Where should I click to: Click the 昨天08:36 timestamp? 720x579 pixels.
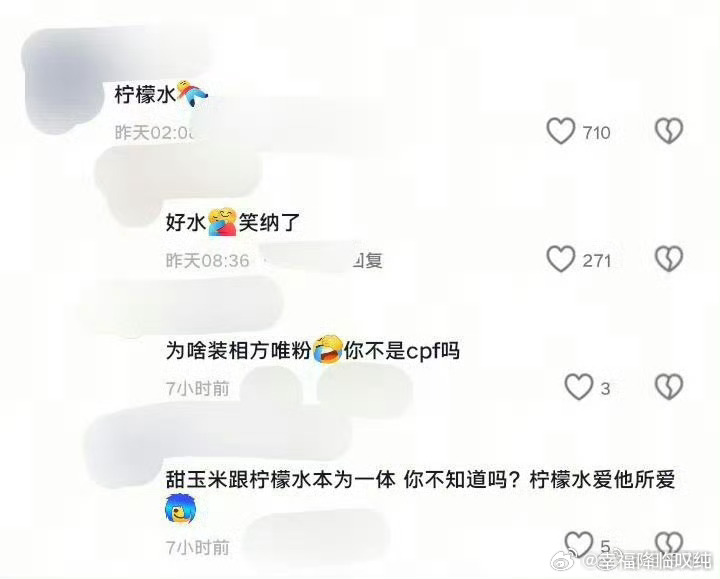pos(207,261)
